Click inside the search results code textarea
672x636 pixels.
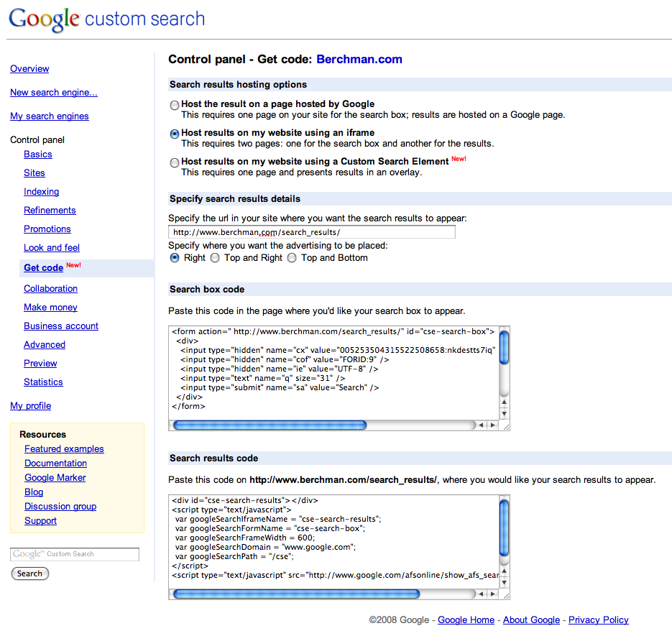click(x=334, y=542)
